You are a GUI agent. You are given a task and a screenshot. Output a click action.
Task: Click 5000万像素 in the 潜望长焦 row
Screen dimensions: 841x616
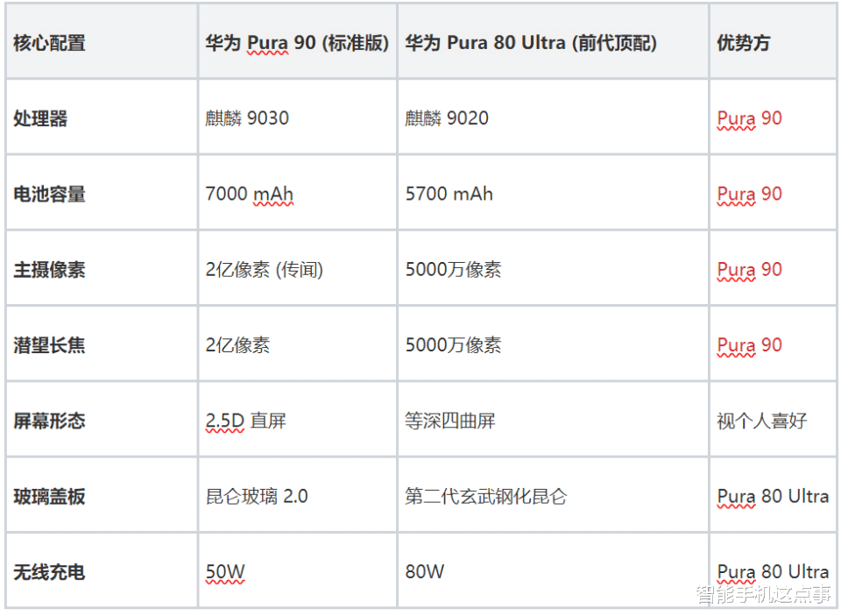453,345
